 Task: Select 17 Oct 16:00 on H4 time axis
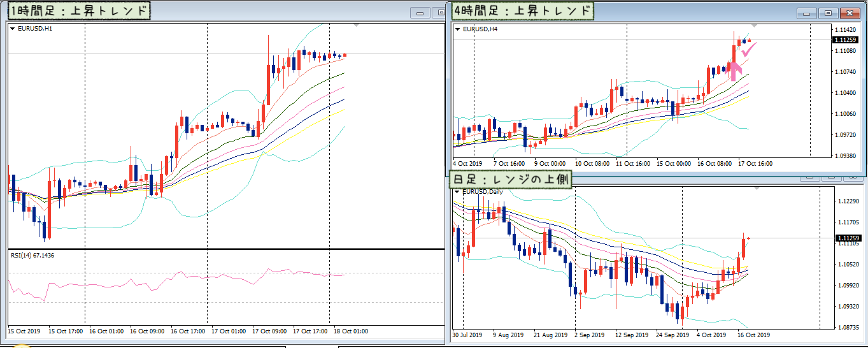[755, 164]
